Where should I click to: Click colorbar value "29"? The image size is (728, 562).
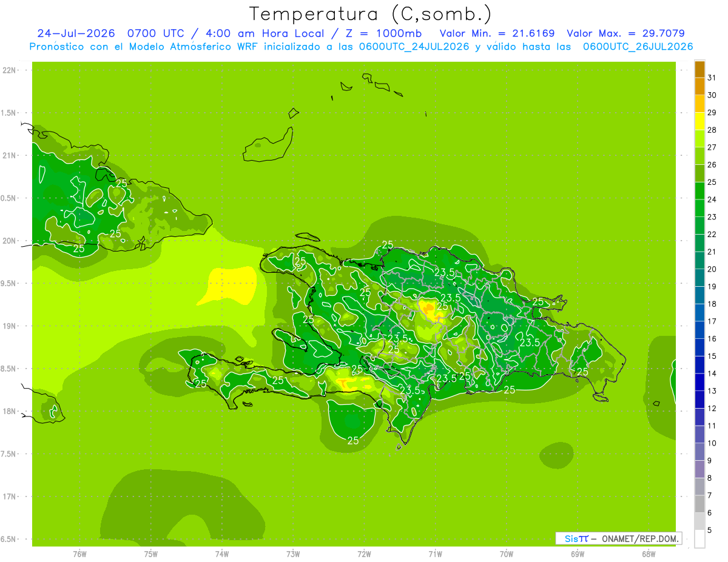[x=712, y=113]
